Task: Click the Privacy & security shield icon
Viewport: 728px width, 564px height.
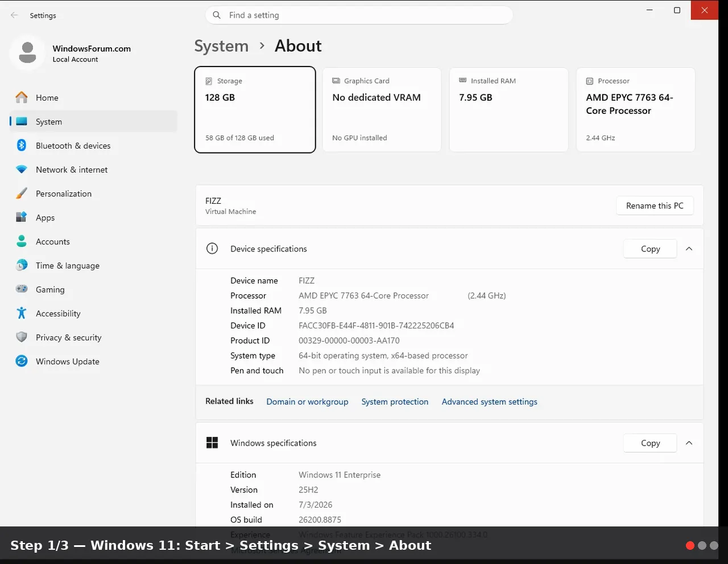Action: click(22, 337)
